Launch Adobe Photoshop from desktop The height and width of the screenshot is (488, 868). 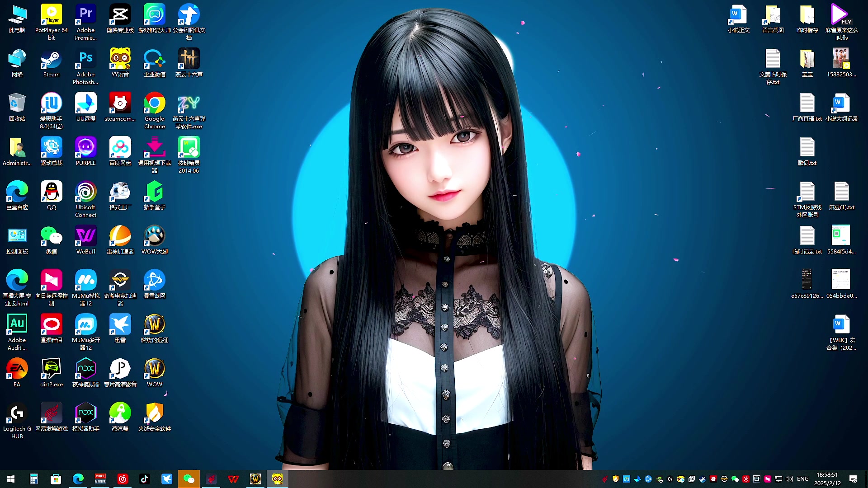click(x=85, y=61)
